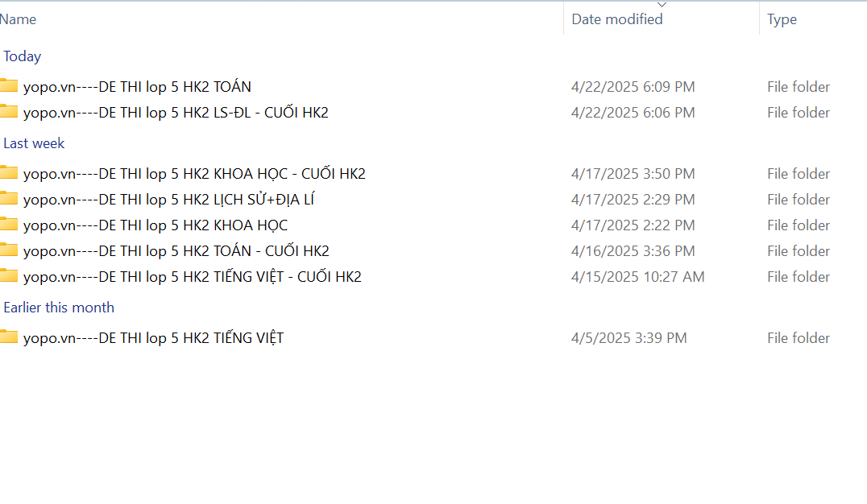Select the LS-ĐL - CUỐI HK2 folder icon
This screenshot has height=504, width=867.
pyautogui.click(x=9, y=111)
